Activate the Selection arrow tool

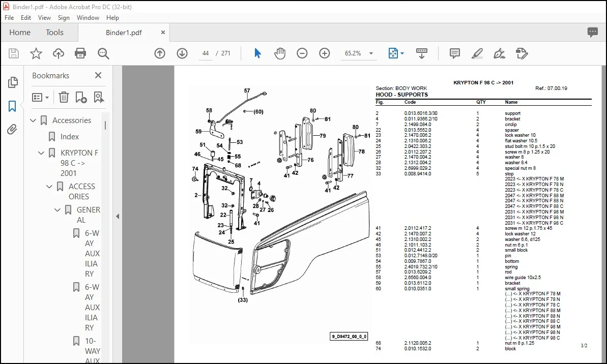(x=257, y=53)
